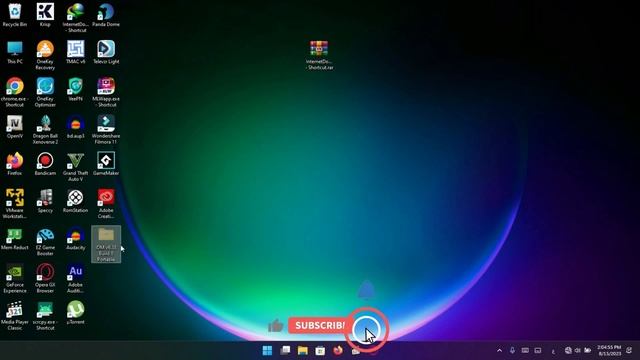Screen dimensions: 640x360
Task: Select the Bandicam recorder icon
Action: pos(45,164)
